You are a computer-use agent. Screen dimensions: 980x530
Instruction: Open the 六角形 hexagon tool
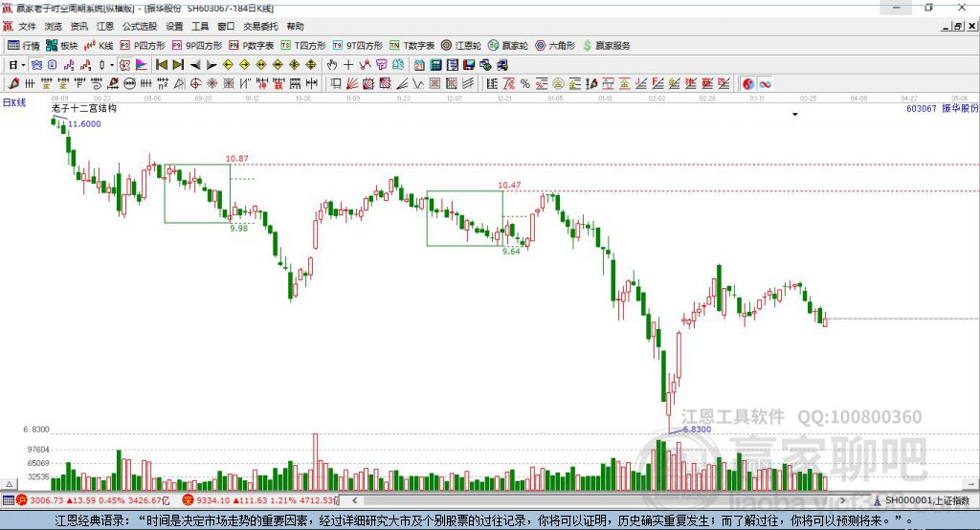(x=555, y=45)
